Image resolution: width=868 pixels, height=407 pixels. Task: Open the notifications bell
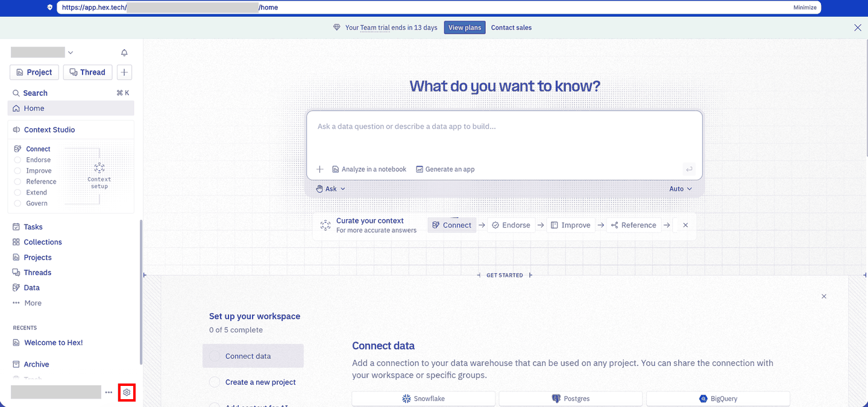pyautogui.click(x=124, y=53)
